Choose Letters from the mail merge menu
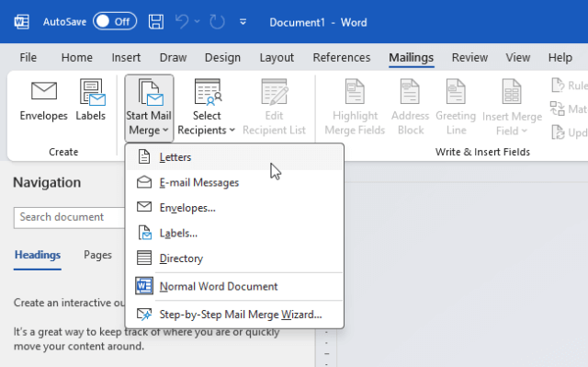Image resolution: width=588 pixels, height=367 pixels. (x=235, y=157)
